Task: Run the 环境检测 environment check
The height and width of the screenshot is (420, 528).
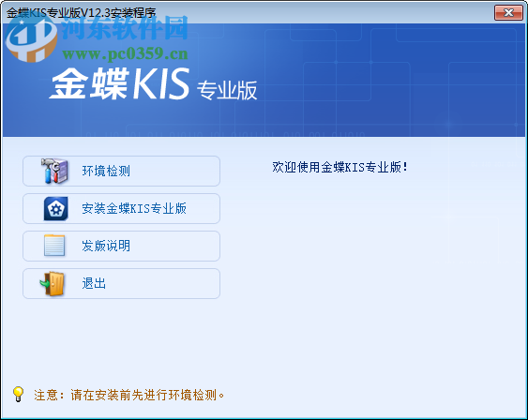Action: pos(121,171)
